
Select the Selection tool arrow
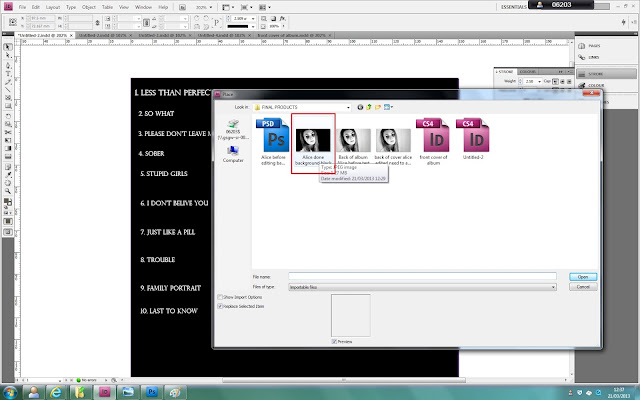8,47
